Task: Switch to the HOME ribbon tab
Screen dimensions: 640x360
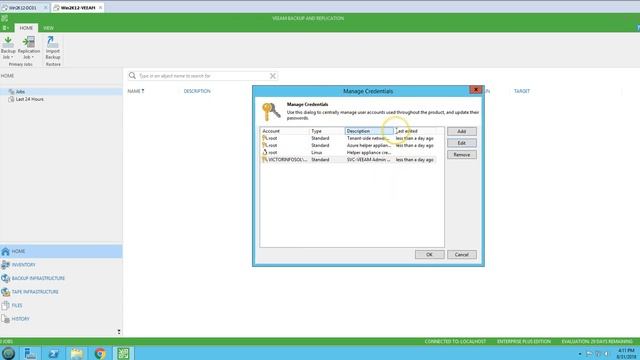Action: (x=26, y=28)
